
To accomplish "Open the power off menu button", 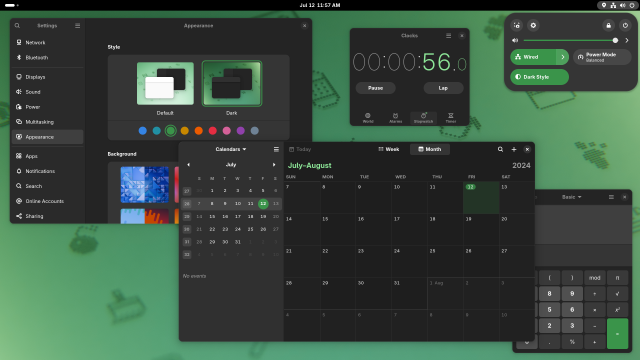I will [x=625, y=25].
